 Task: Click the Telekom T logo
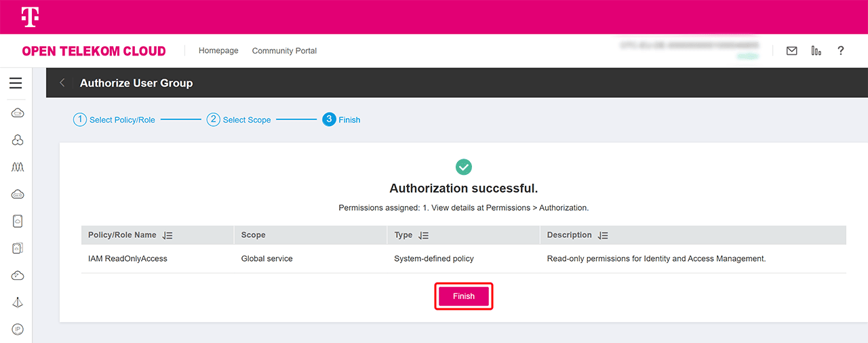(30, 17)
